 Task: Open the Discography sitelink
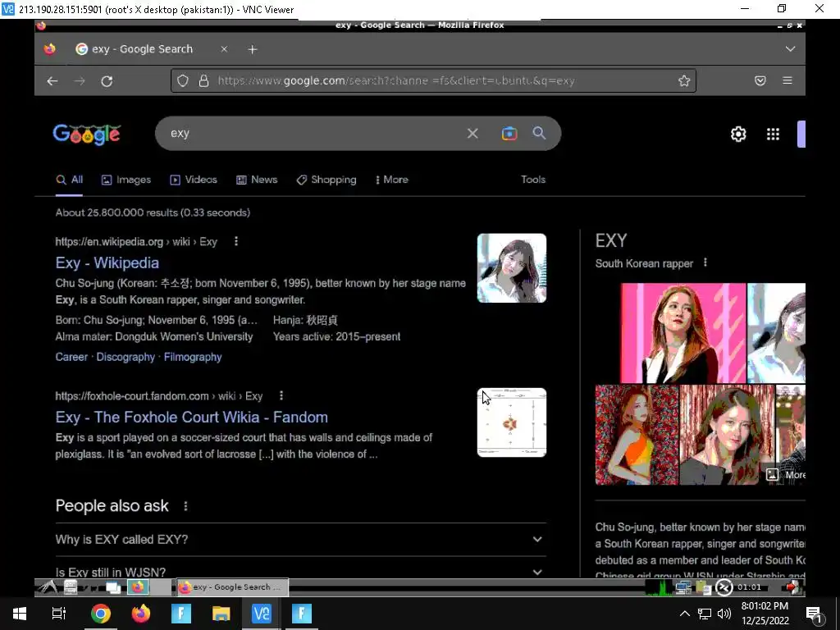pyautogui.click(x=126, y=357)
